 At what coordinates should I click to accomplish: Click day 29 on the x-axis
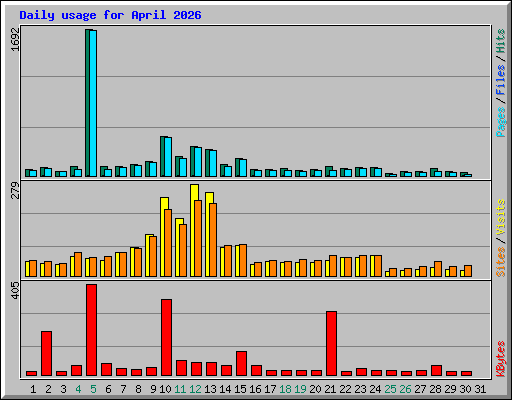(450, 389)
